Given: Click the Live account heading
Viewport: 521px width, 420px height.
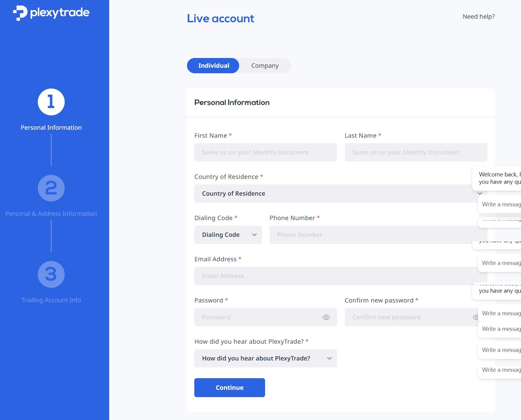Looking at the screenshot, I should (221, 19).
